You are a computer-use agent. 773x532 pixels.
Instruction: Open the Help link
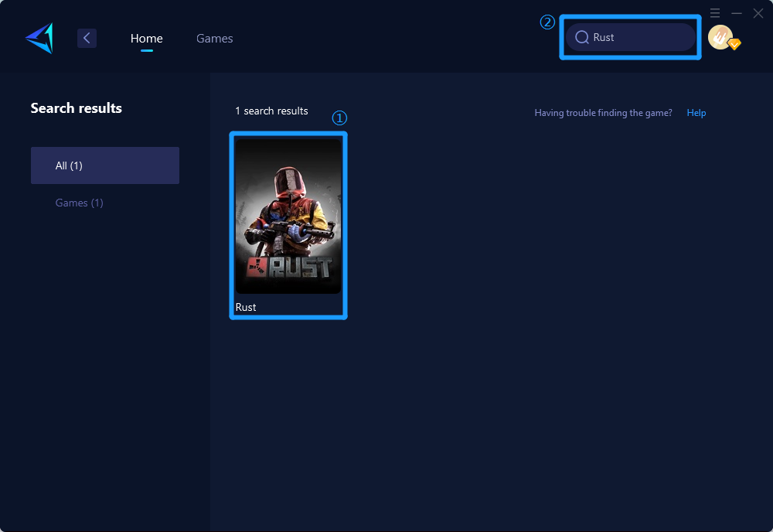[x=696, y=113]
